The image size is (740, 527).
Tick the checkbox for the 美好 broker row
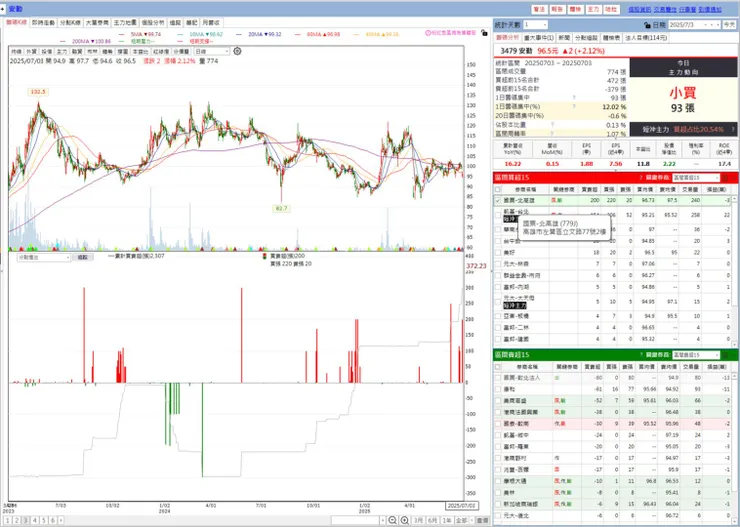point(497,252)
